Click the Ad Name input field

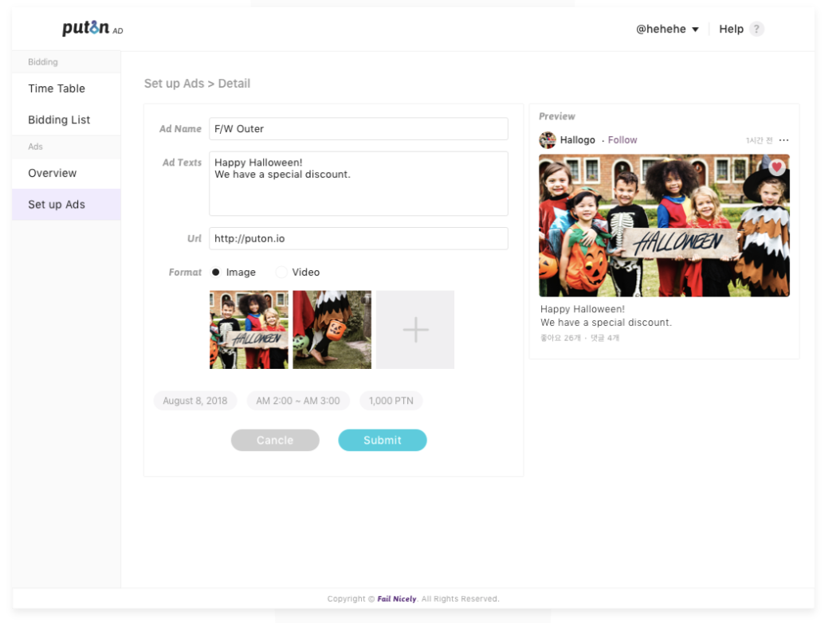click(359, 128)
